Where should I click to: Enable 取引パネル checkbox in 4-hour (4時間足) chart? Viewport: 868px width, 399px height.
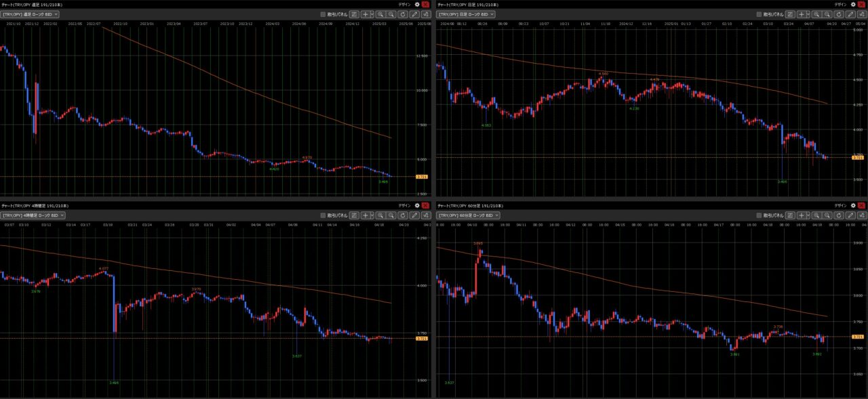tap(323, 215)
